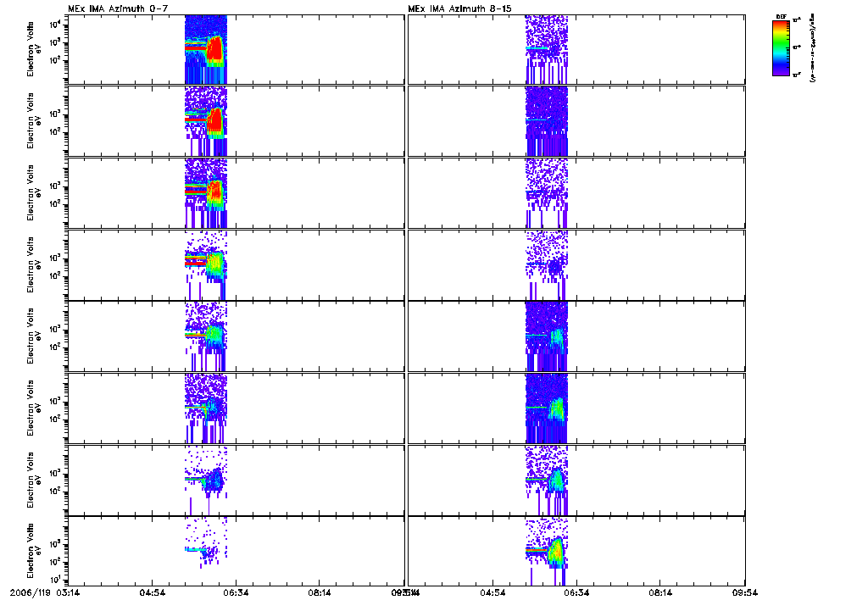
Task: Click the red flux blob in the first Azimuth 0-7 panel
Action: (214, 48)
